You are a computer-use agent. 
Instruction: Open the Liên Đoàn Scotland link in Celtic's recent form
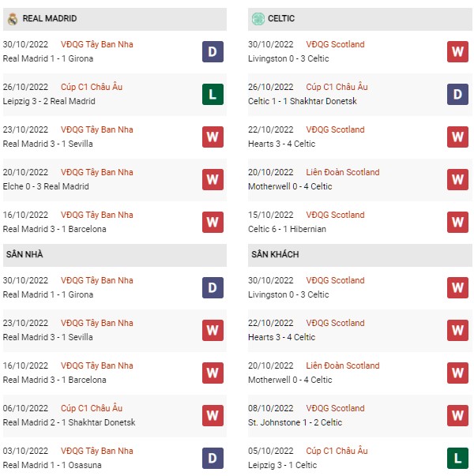343,172
